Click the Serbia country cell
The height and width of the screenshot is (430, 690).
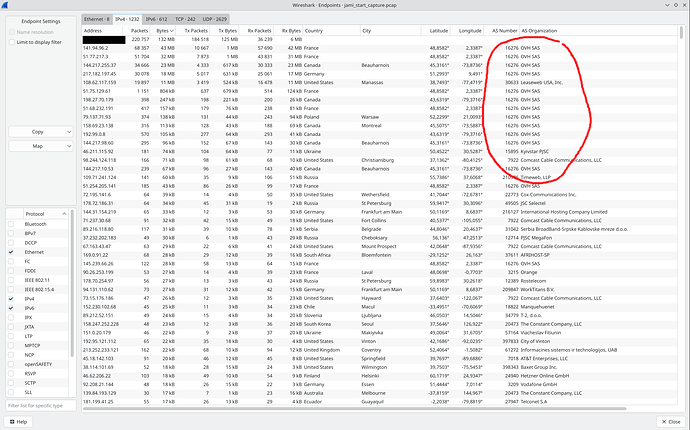click(x=311, y=229)
